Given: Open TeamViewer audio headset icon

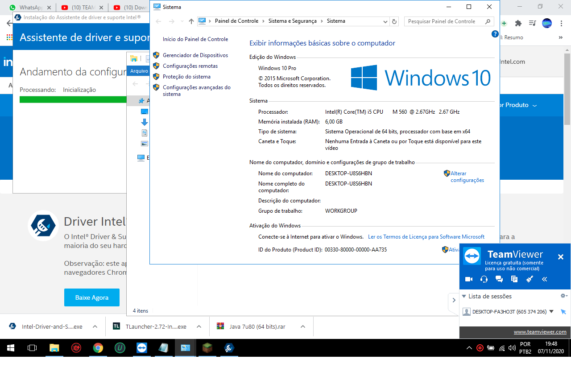Looking at the screenshot, I should [x=484, y=279].
